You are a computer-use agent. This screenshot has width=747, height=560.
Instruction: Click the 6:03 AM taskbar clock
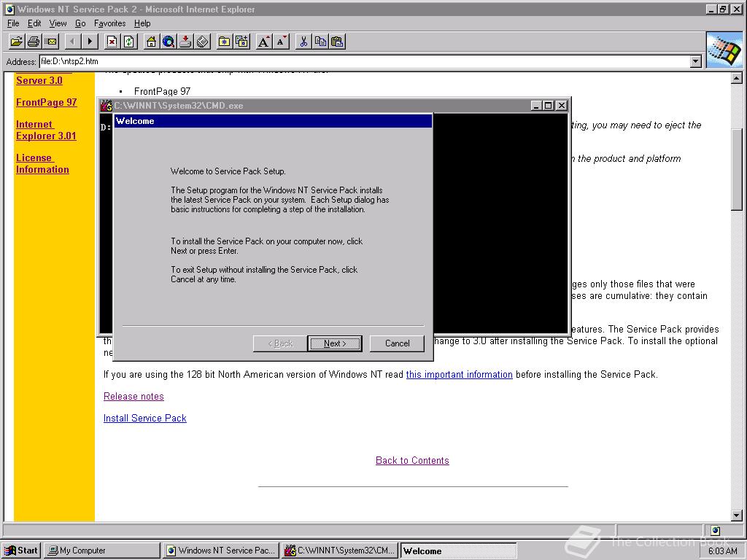pyautogui.click(x=722, y=551)
